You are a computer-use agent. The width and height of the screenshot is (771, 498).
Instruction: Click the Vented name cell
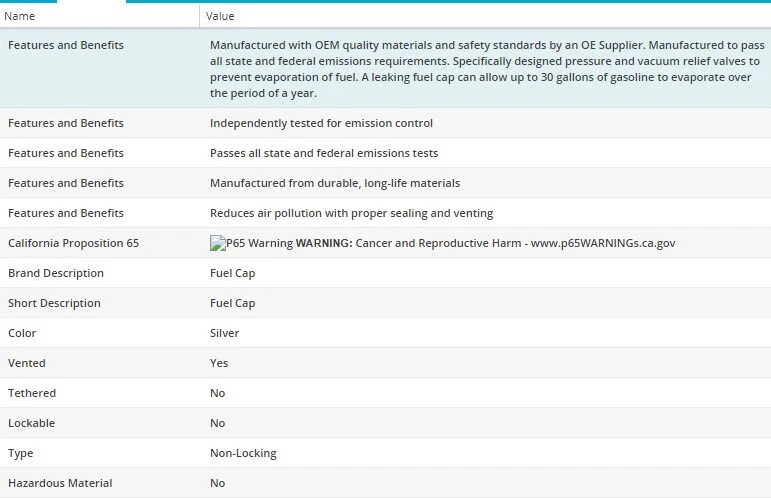click(x=27, y=363)
